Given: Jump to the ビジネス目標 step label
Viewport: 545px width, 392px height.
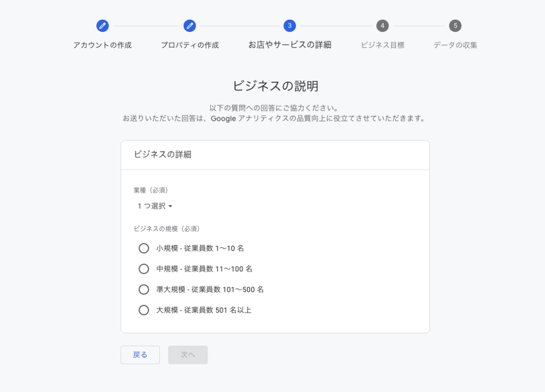Looking at the screenshot, I should coord(382,45).
